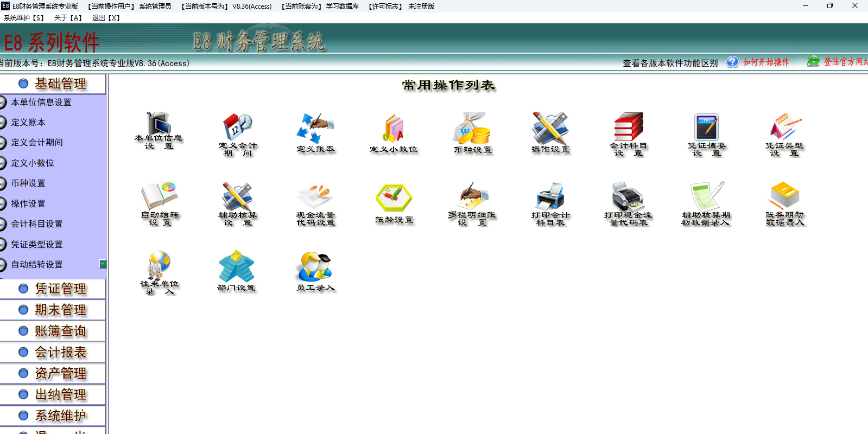Open the 打印会计科目表 printer icon
The image size is (868, 434).
(550, 196)
